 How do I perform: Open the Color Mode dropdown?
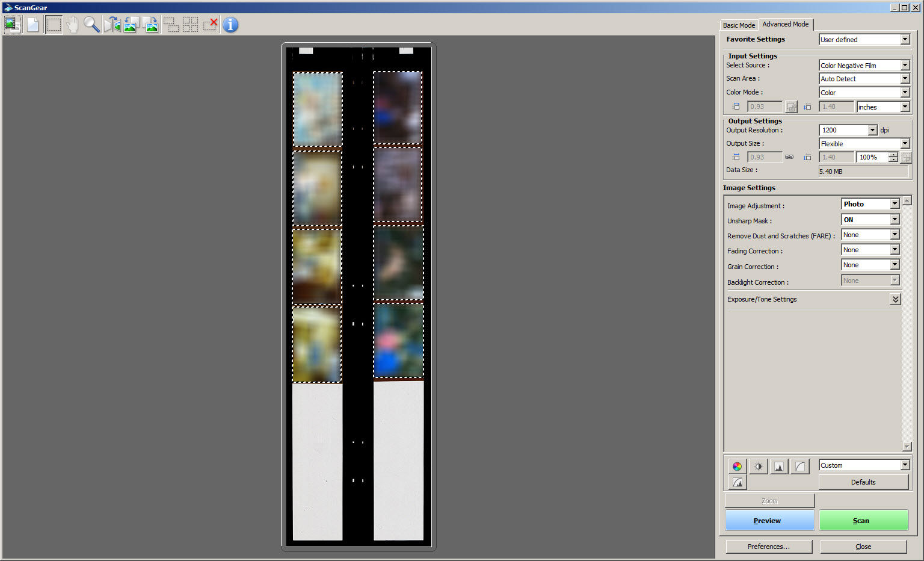tap(864, 93)
